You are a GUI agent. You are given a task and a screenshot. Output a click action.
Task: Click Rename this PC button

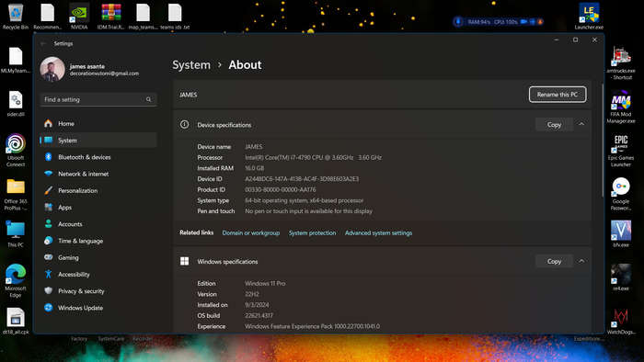[x=558, y=95]
